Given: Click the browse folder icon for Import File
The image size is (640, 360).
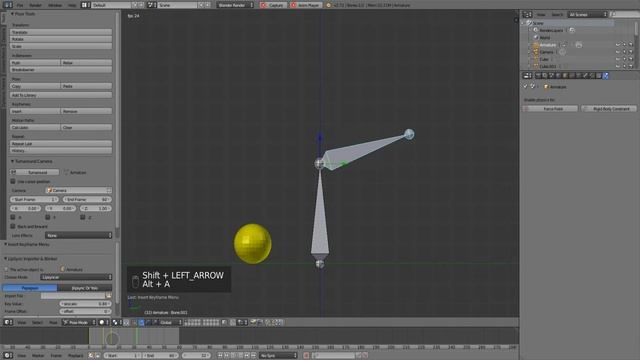Looking at the screenshot, I should tap(109, 296).
